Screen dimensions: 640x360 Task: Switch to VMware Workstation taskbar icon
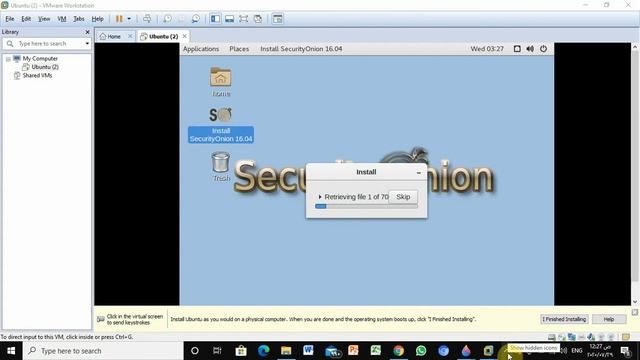click(x=489, y=351)
